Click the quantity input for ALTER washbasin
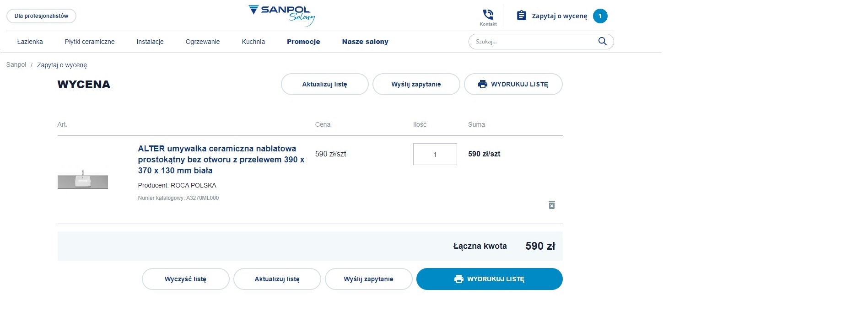 [435, 154]
